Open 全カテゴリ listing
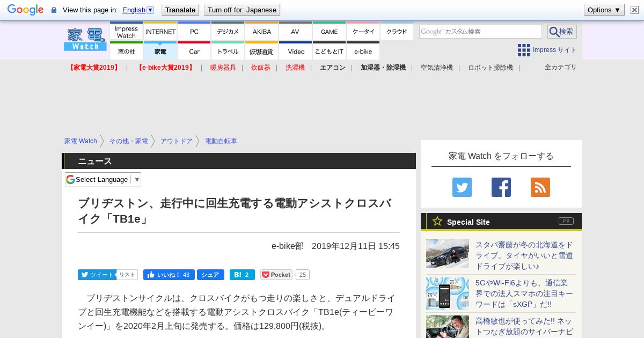 point(561,67)
